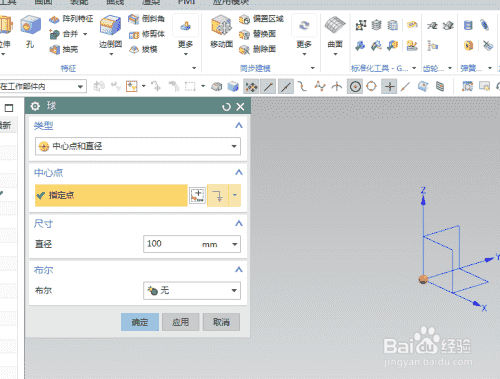This screenshot has width=500, height=379.
Task: Open the 在工作部件内 selection scope dropdown
Action: click(43, 87)
